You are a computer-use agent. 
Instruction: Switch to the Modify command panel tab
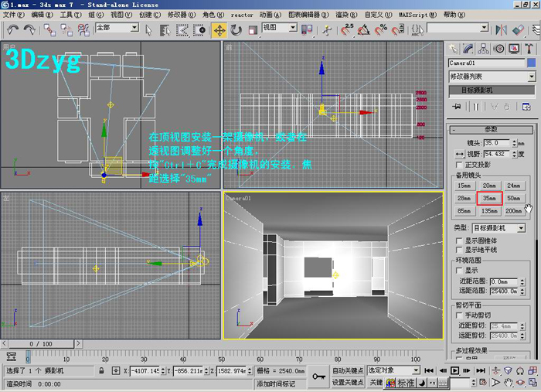pyautogui.click(x=468, y=49)
